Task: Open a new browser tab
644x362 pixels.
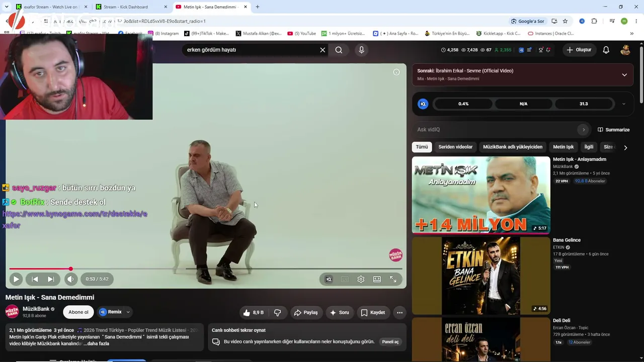Action: tap(258, 7)
